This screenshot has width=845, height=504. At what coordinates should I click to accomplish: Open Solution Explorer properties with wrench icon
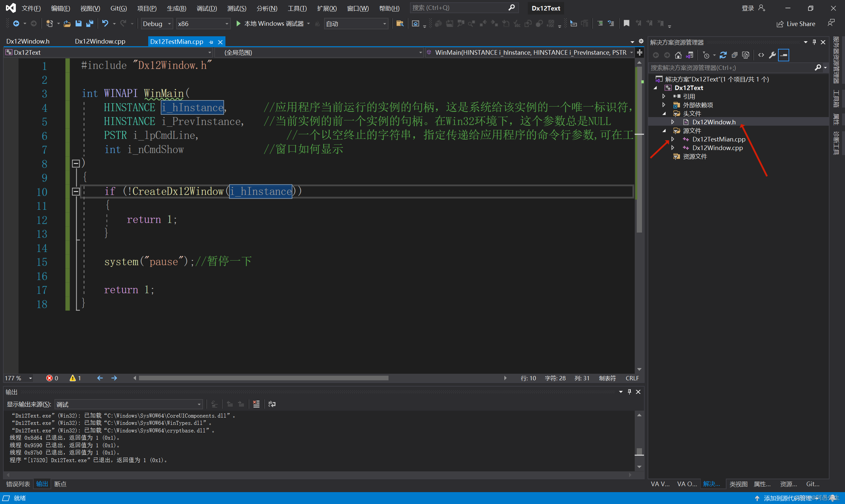pyautogui.click(x=772, y=55)
